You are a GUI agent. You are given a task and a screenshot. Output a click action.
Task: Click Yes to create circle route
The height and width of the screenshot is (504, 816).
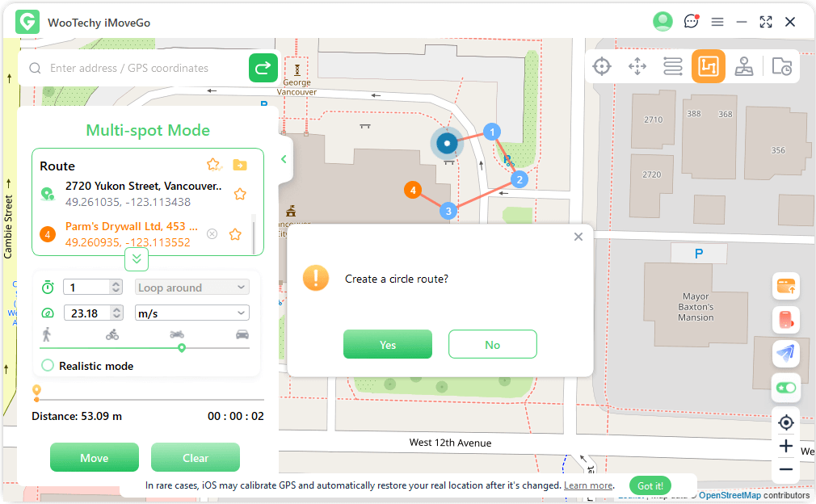coord(388,344)
